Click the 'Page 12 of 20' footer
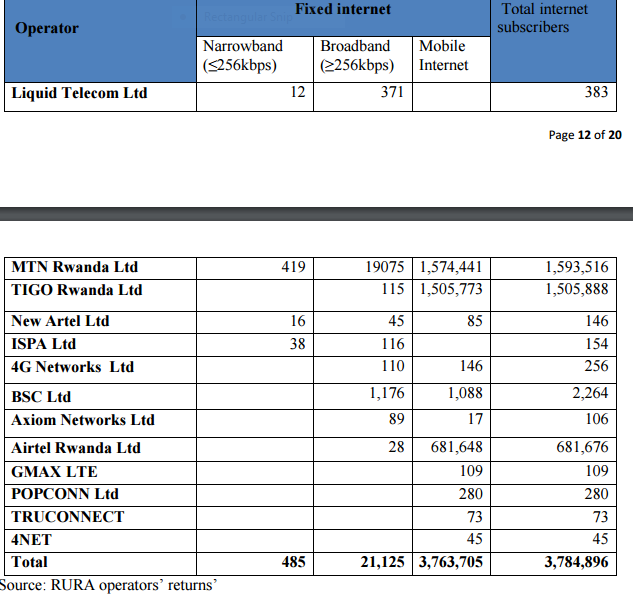This screenshot has width=633, height=598. point(585,135)
